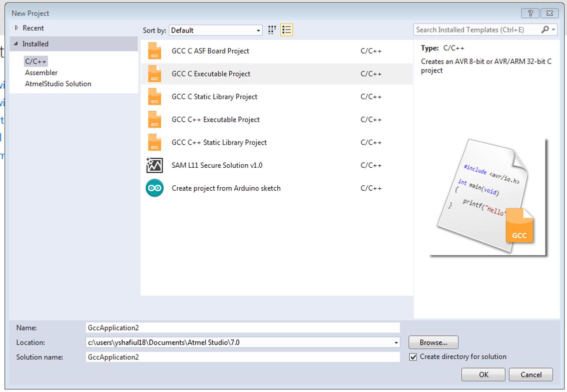Select the C/C++ category
Screen dimensions: 567x392
point(36,62)
